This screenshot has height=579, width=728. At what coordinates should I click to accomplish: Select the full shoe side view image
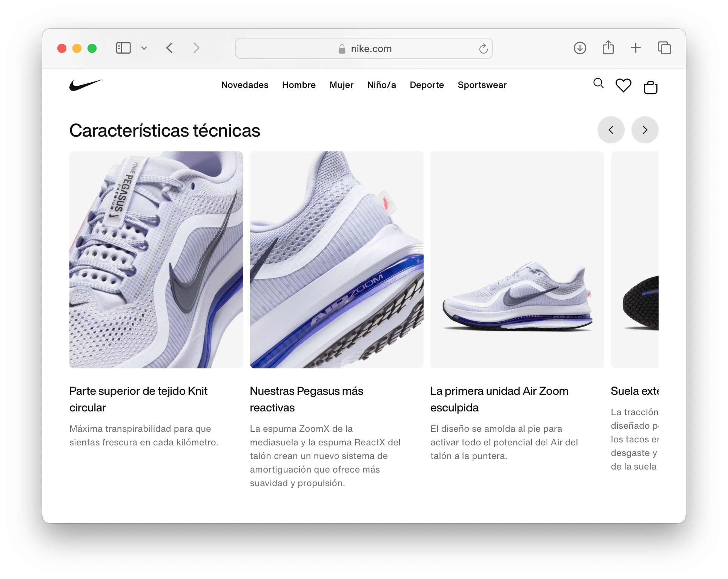(x=517, y=260)
